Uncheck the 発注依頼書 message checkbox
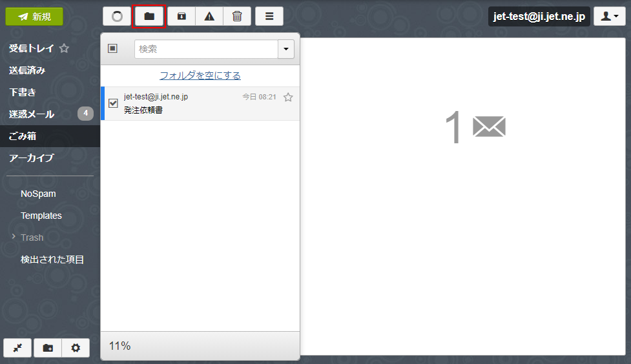This screenshot has width=631, height=364. (x=113, y=103)
